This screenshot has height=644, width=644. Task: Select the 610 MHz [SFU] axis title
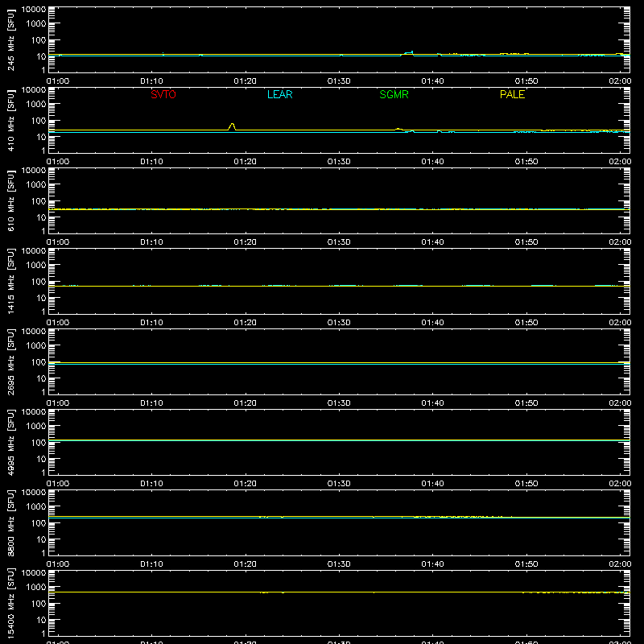pyautogui.click(x=10, y=201)
